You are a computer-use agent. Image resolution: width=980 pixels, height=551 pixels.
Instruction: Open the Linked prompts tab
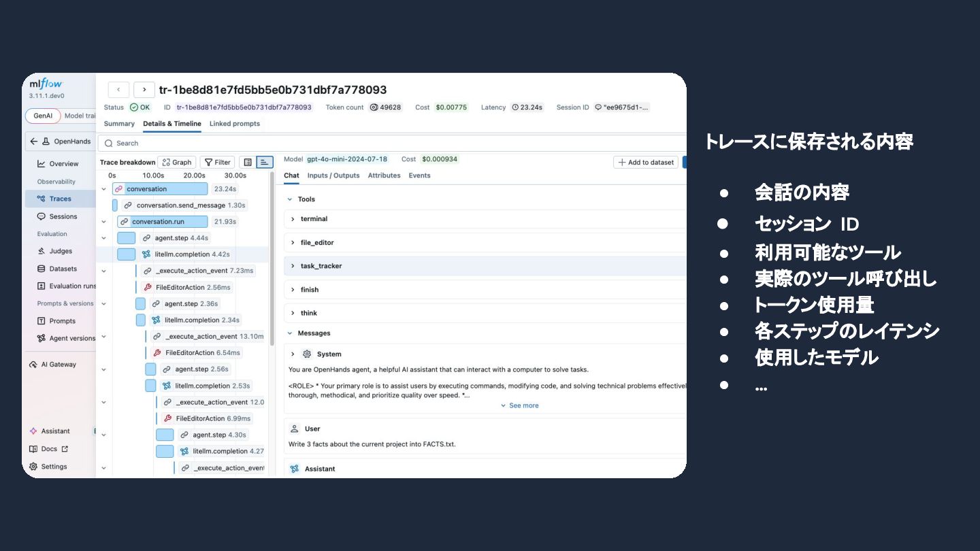[235, 124]
